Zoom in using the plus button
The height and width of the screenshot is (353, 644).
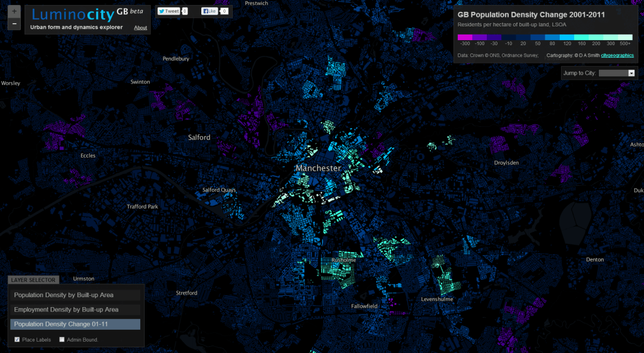click(x=14, y=12)
